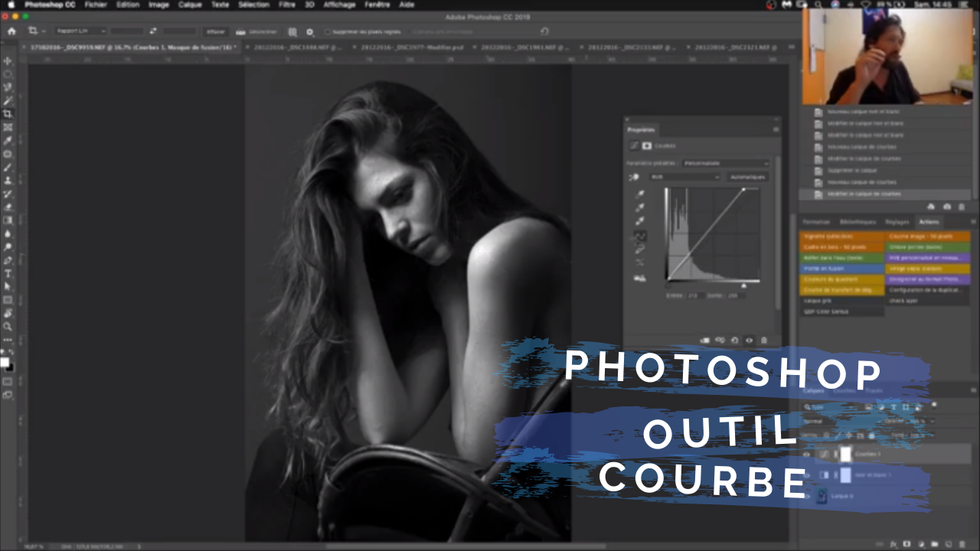Select the Move tool
Screen dimensions: 980x551
click(x=8, y=61)
